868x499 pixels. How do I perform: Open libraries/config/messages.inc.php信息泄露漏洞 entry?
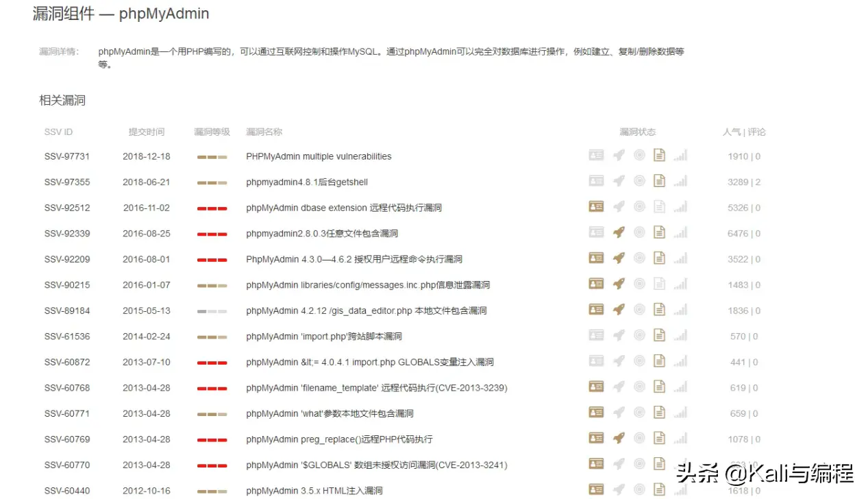click(x=368, y=285)
